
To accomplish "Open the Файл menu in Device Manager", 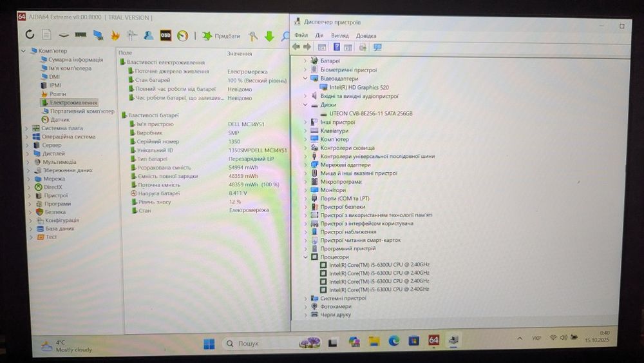I will click(301, 35).
